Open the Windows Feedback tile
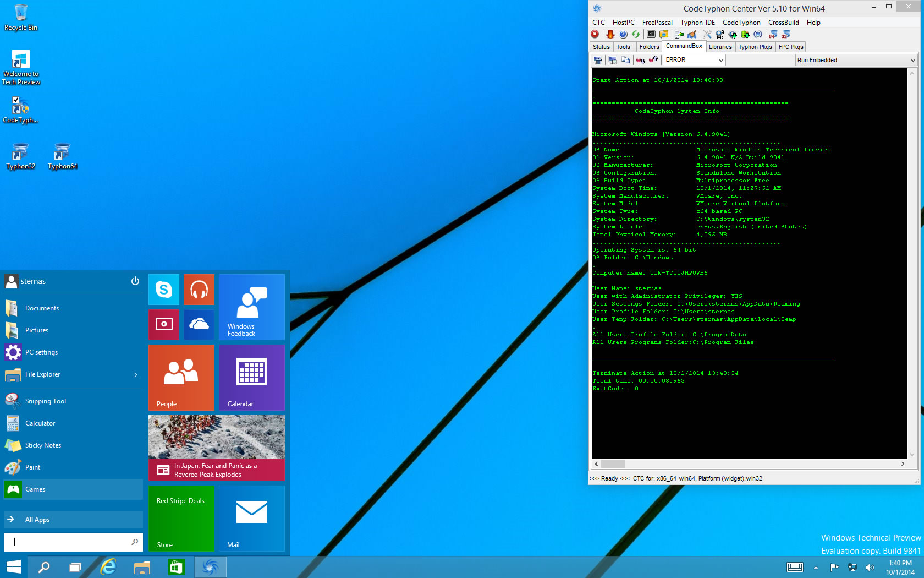Image resolution: width=924 pixels, height=578 pixels. 252,307
